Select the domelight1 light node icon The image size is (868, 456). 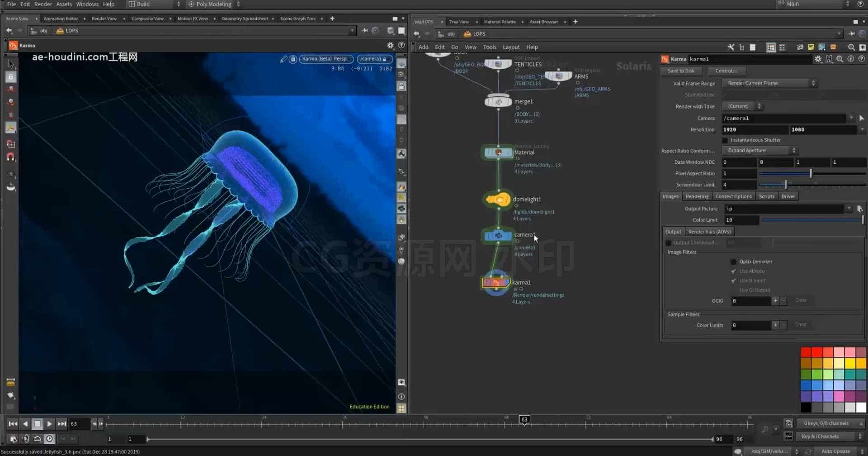[x=498, y=199]
